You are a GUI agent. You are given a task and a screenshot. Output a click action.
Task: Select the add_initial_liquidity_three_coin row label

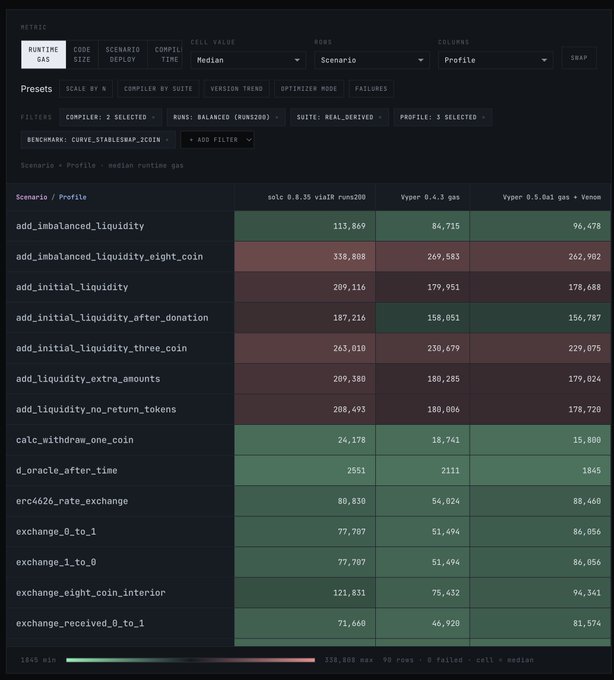point(101,348)
